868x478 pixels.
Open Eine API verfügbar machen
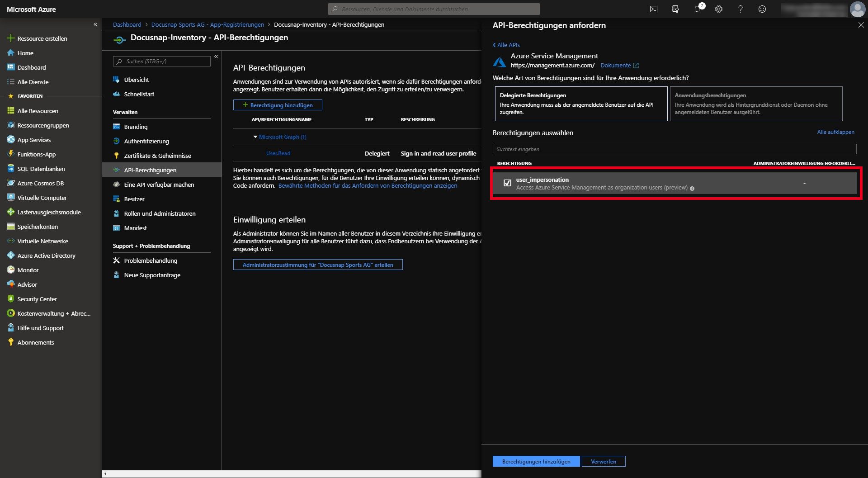point(159,185)
